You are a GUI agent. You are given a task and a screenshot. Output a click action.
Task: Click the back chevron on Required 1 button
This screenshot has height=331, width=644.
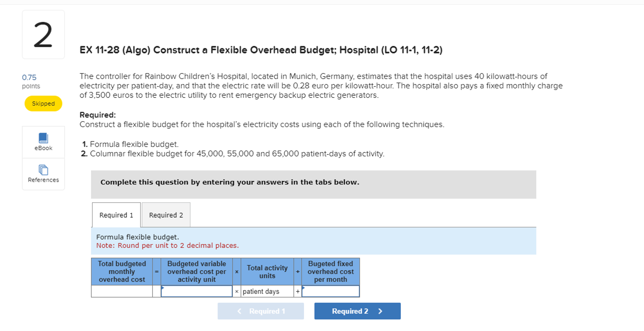[x=239, y=311]
